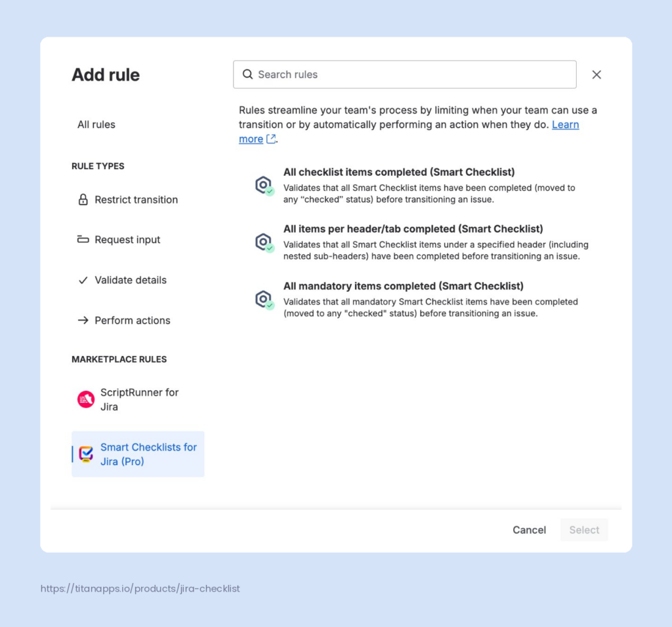Click the Smart Checklists for Jira logo

click(86, 454)
